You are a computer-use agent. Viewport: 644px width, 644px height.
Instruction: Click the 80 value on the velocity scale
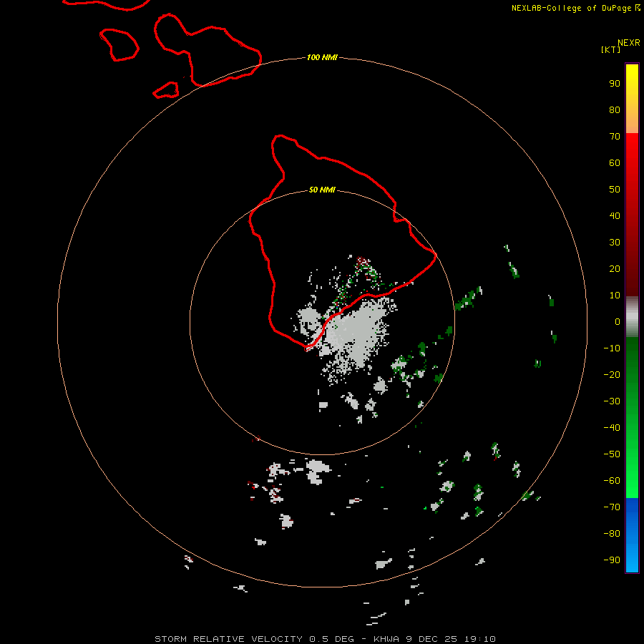tap(615, 109)
